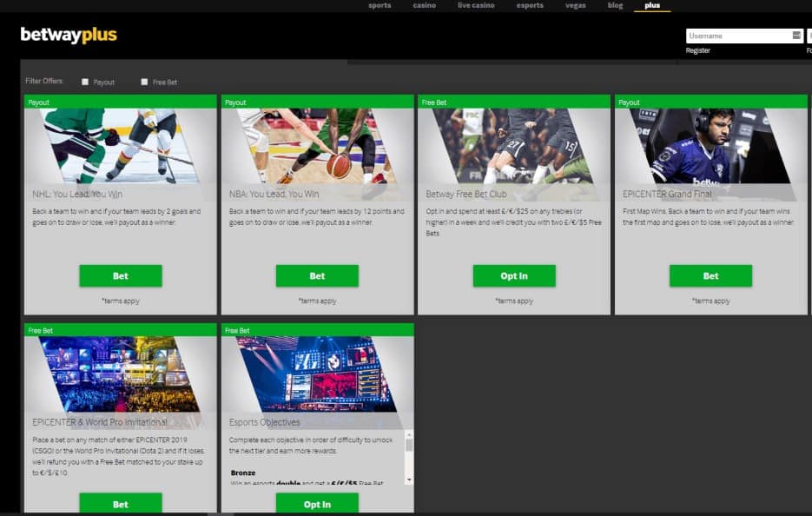Click the Esports Objectives scrollbar down arrow
812x516 pixels.
(409, 480)
